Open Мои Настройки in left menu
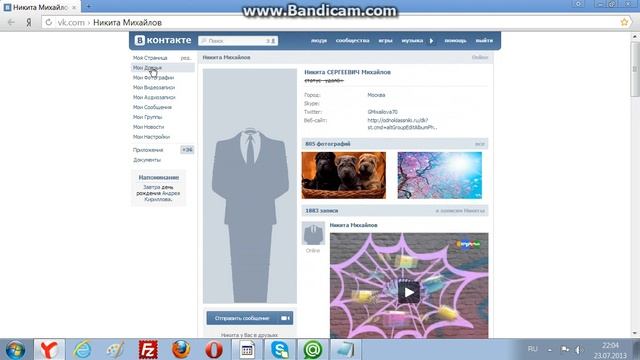 [x=151, y=137]
